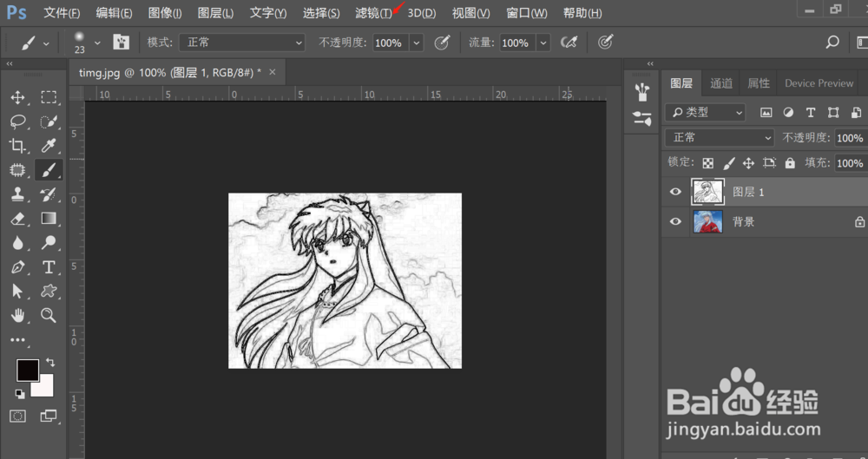Toggle pressure for brush size
Viewport: 868px width, 459px height.
pos(606,42)
